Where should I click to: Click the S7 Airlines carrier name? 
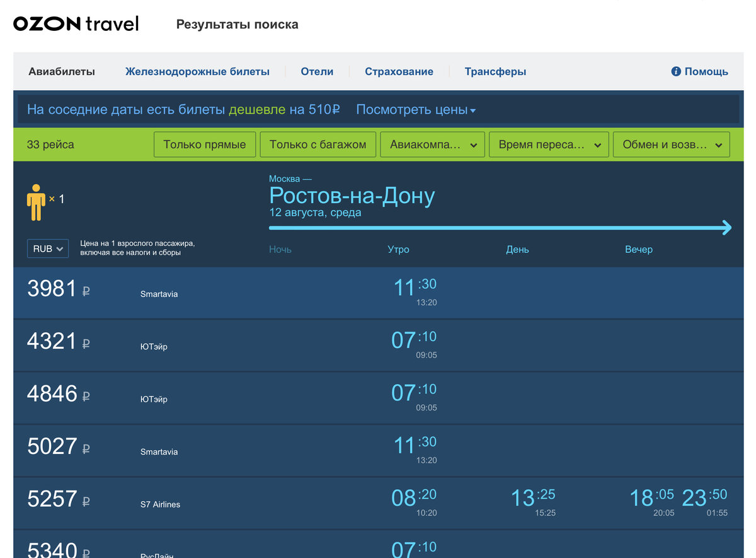click(160, 504)
